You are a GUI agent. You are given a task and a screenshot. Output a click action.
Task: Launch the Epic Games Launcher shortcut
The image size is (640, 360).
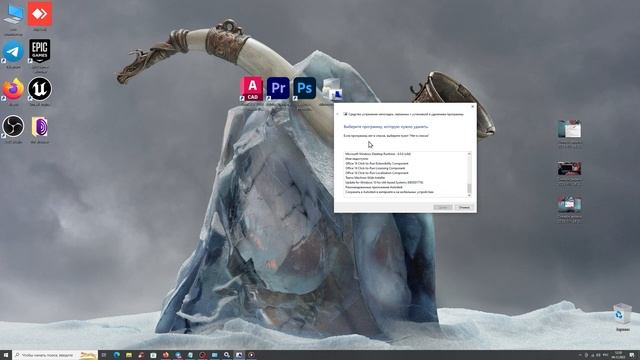coord(40,51)
